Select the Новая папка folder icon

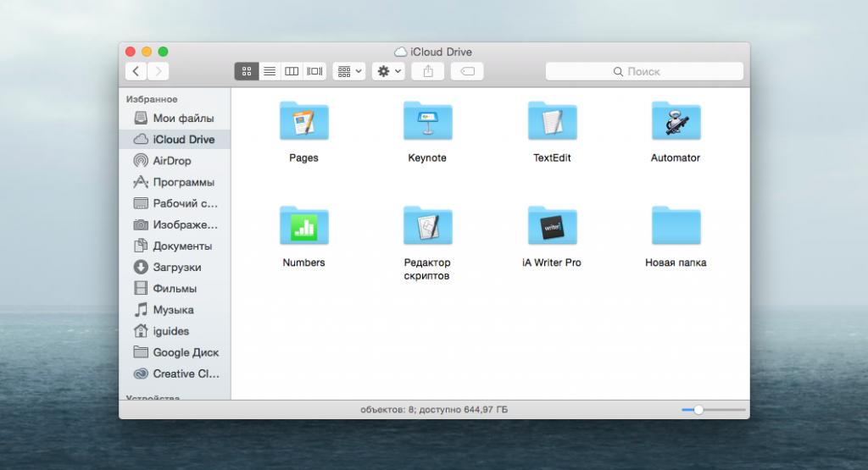coord(676,225)
